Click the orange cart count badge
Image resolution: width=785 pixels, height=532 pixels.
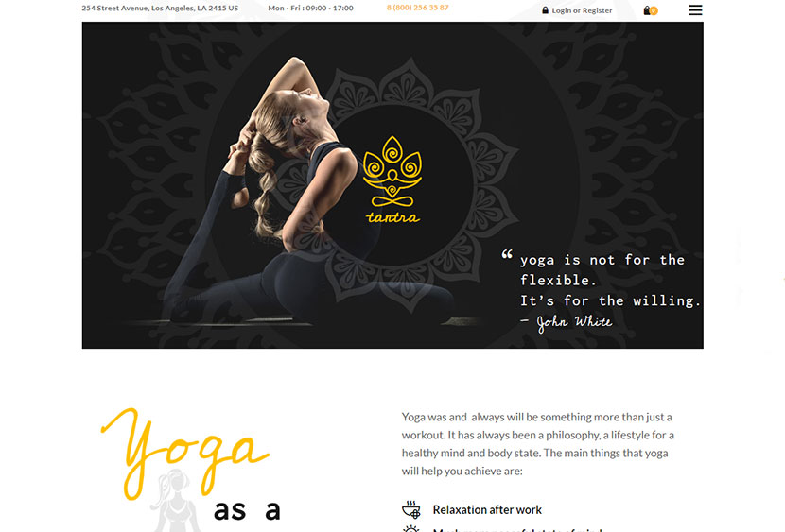click(654, 10)
